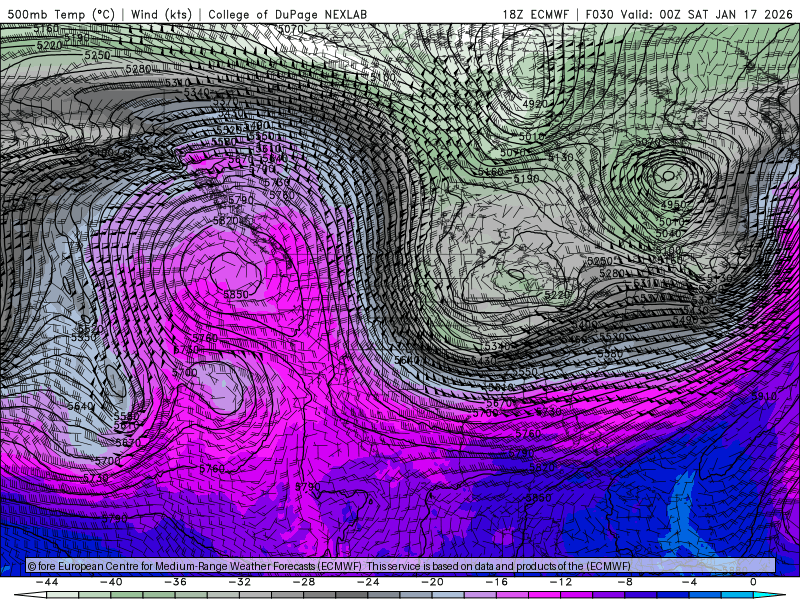This screenshot has height=600, width=800.
Task: Click the -40 color scale label
Action: (111, 582)
